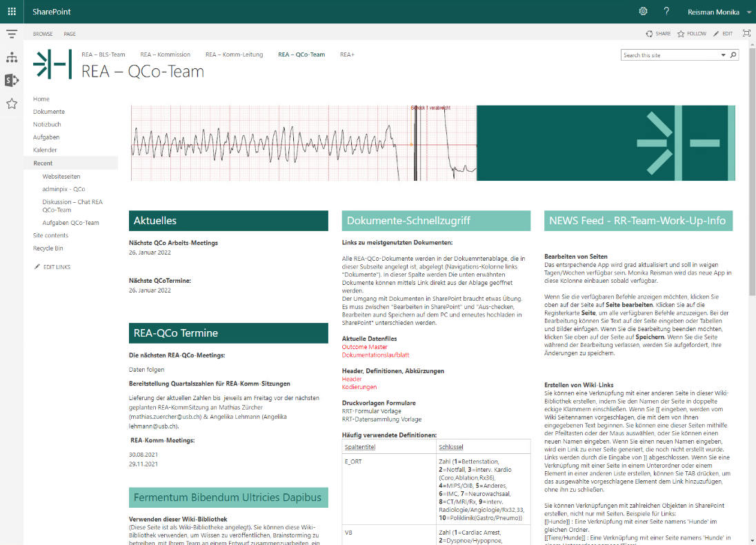Image resolution: width=756 pixels, height=545 pixels.
Task: Click the filter icon in left rail
Action: pyautogui.click(x=12, y=34)
